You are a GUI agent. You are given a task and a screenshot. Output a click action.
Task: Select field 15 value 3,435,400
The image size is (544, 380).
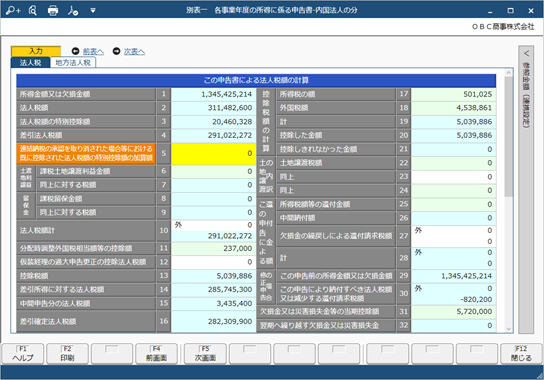[x=213, y=303]
